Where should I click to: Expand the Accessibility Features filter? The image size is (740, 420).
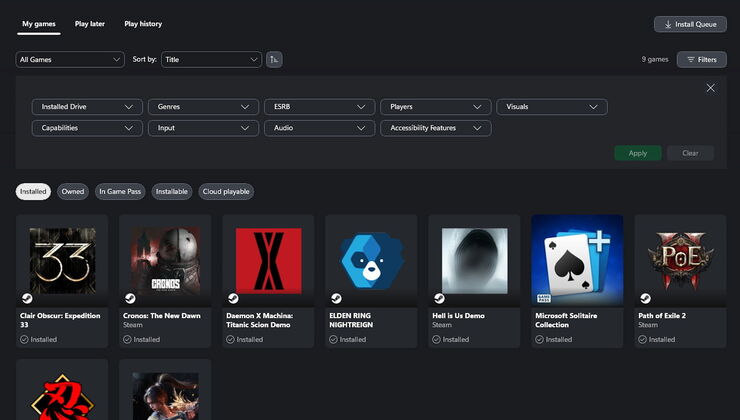coord(436,128)
